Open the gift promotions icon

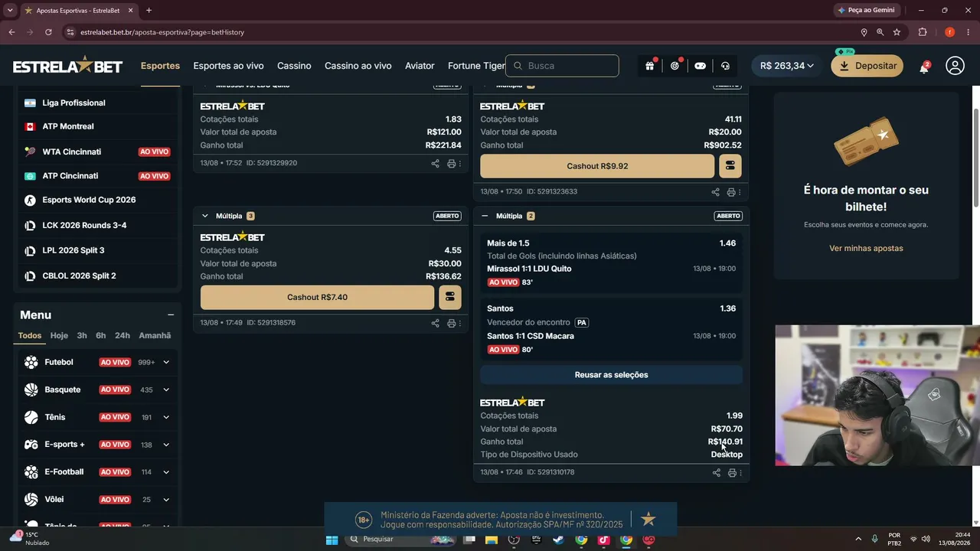pyautogui.click(x=649, y=66)
